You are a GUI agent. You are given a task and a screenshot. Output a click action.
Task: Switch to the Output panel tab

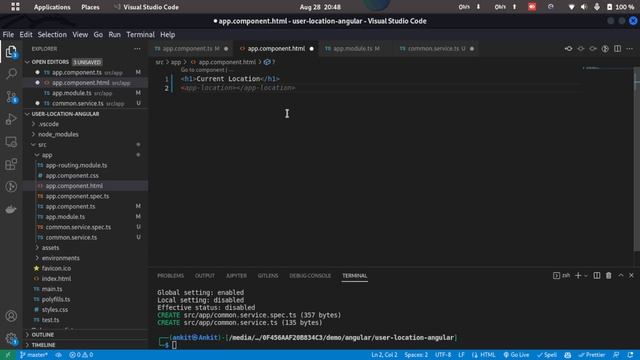click(x=204, y=276)
